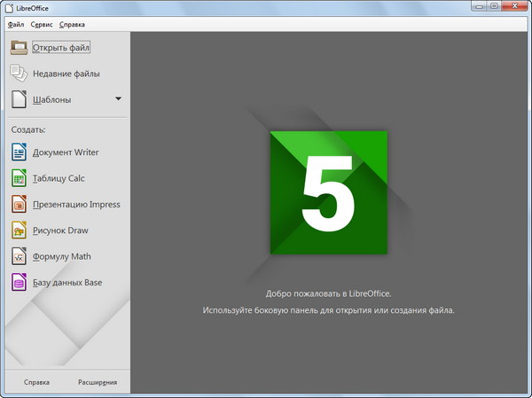The image size is (532, 398).
Task: Expand the Шаблоны dropdown arrow
Action: click(118, 99)
